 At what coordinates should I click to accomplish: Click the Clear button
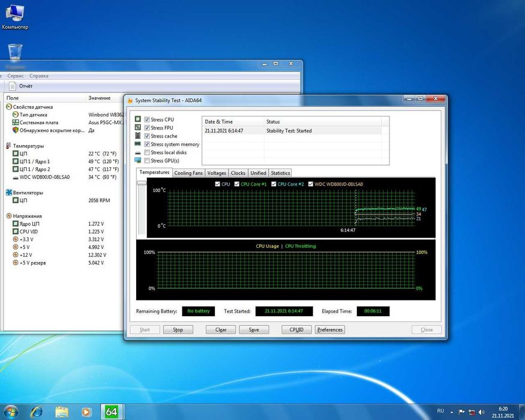click(x=221, y=329)
